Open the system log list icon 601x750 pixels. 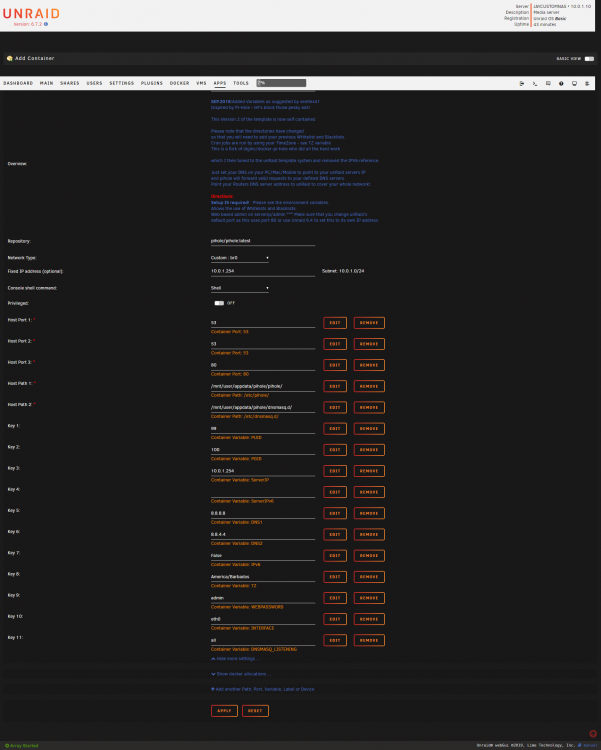click(587, 83)
